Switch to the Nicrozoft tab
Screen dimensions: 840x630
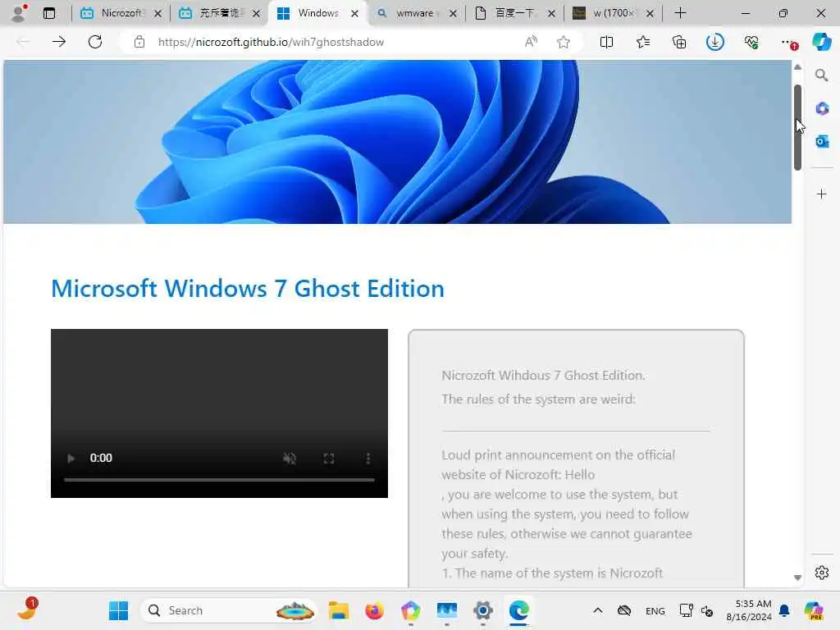pos(121,13)
